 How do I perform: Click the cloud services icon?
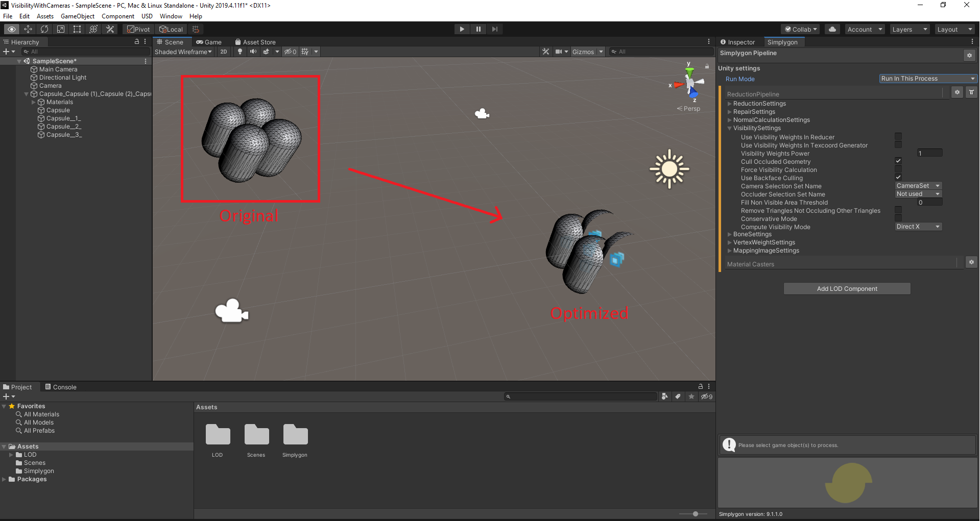(x=832, y=29)
